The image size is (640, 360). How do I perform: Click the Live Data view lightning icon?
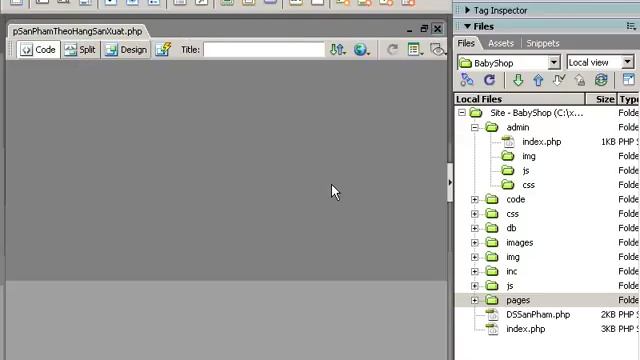point(163,50)
